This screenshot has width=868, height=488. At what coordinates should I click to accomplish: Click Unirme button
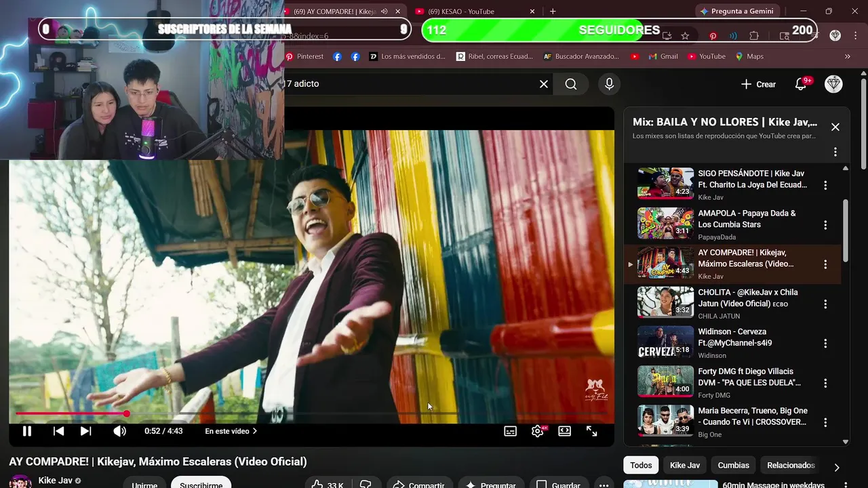(144, 482)
